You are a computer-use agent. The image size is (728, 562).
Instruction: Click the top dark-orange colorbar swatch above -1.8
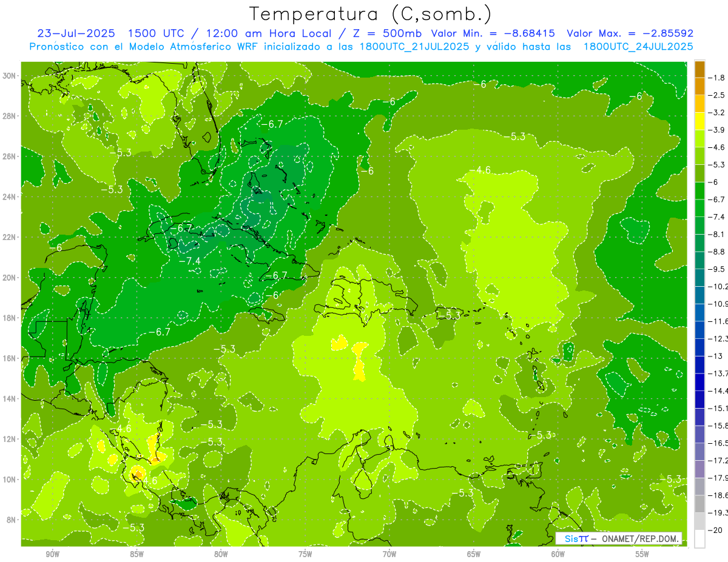coord(699,69)
